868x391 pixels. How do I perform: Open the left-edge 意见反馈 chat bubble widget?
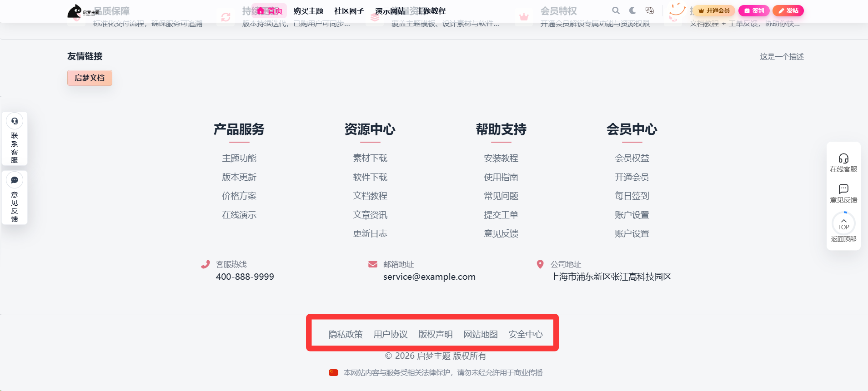15,198
